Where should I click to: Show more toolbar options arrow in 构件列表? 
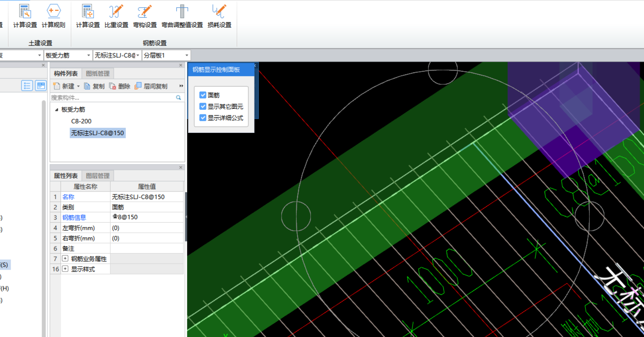coord(181,86)
